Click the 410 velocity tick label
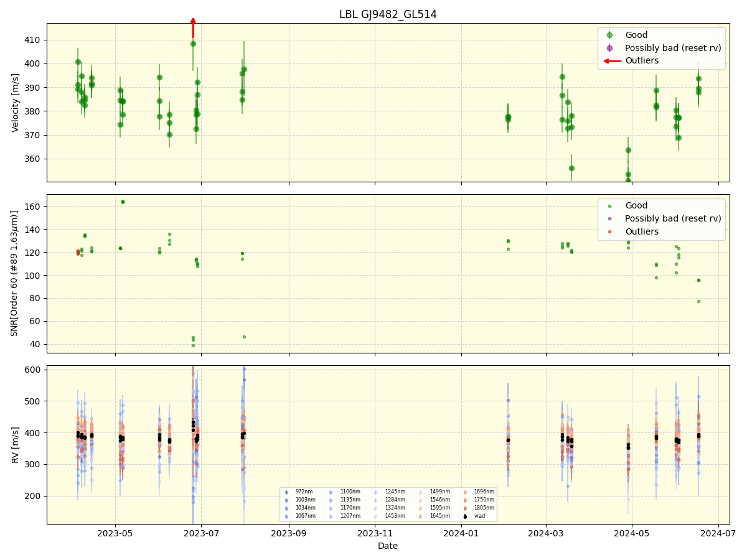The height and width of the screenshot is (560, 747). pyautogui.click(x=32, y=40)
